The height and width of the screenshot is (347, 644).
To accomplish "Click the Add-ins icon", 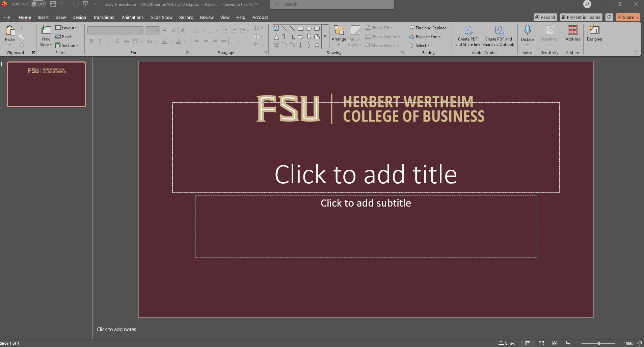I will [572, 31].
